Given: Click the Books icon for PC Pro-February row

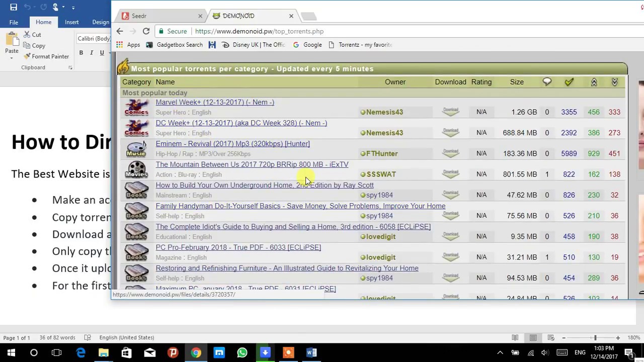Looking at the screenshot, I should 136,252.
